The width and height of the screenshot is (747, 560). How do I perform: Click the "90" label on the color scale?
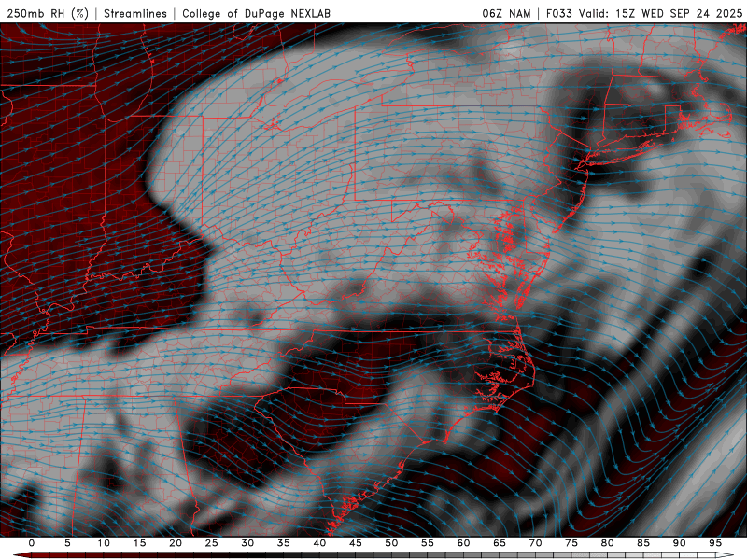(680, 543)
